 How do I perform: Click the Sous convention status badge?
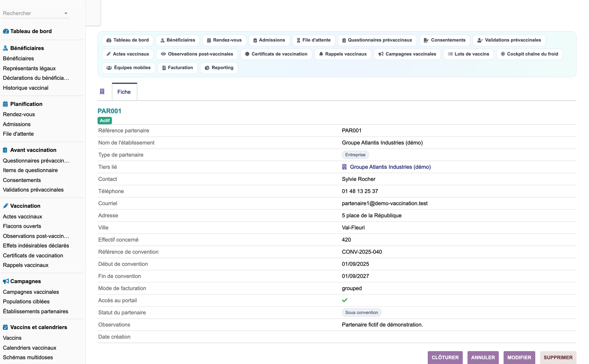coord(362,313)
